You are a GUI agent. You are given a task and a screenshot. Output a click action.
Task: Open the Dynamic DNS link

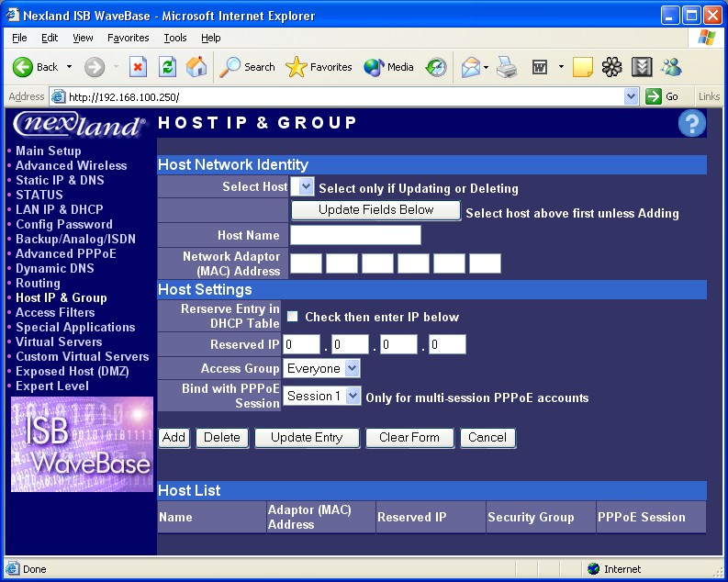pyautogui.click(x=55, y=268)
